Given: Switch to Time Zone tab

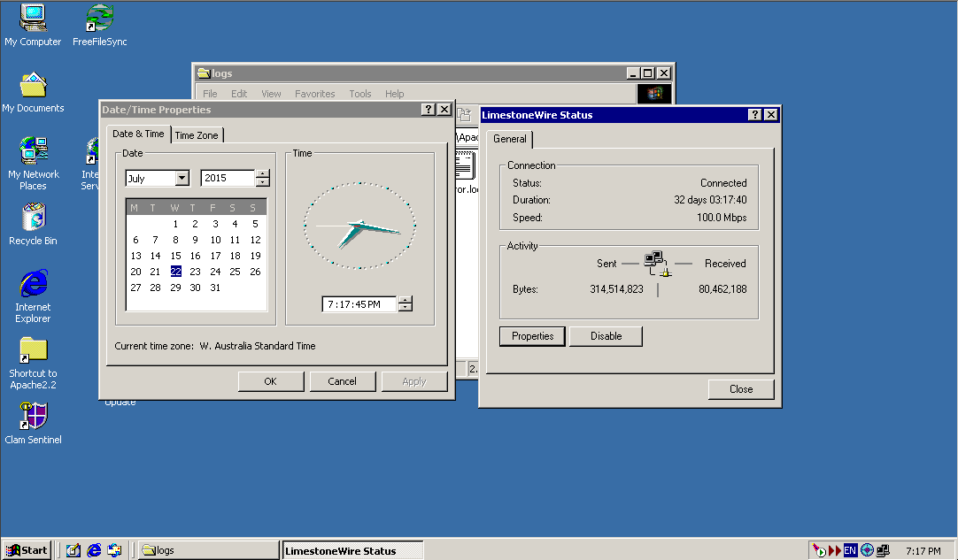Looking at the screenshot, I should click(x=197, y=135).
